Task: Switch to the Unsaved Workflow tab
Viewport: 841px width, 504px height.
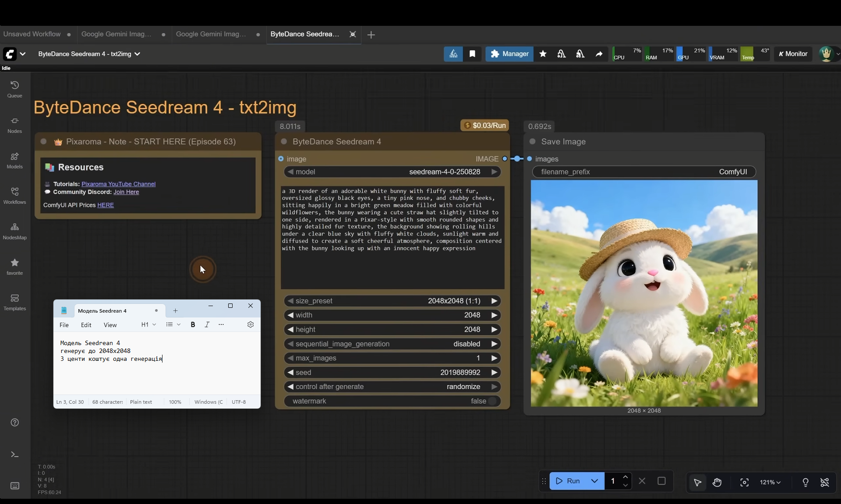Action: 32,34
